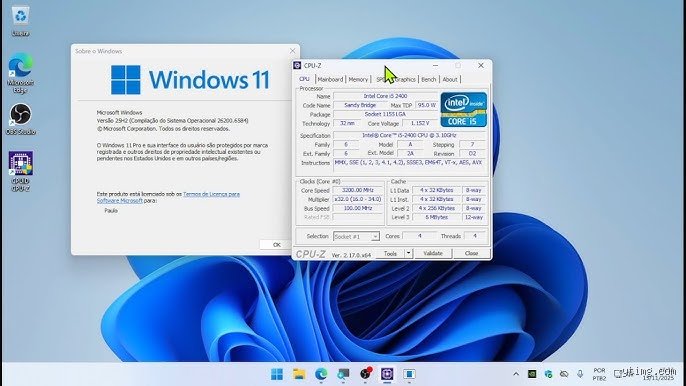Viewport: 686px width, 386px height.
Task: Click the licensed user name 'Paulo'
Action: coord(111,211)
